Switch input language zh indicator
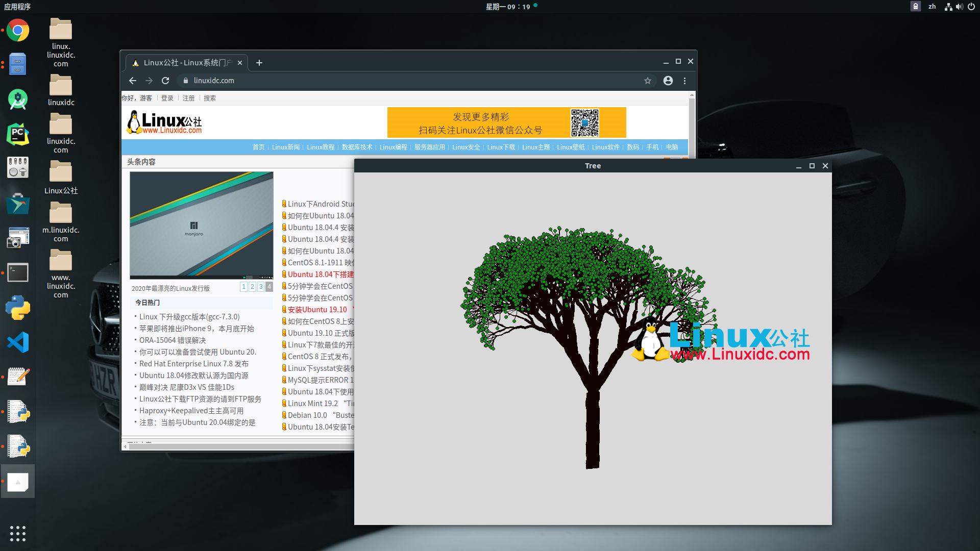Image resolution: width=980 pixels, height=551 pixels. pos(932,7)
